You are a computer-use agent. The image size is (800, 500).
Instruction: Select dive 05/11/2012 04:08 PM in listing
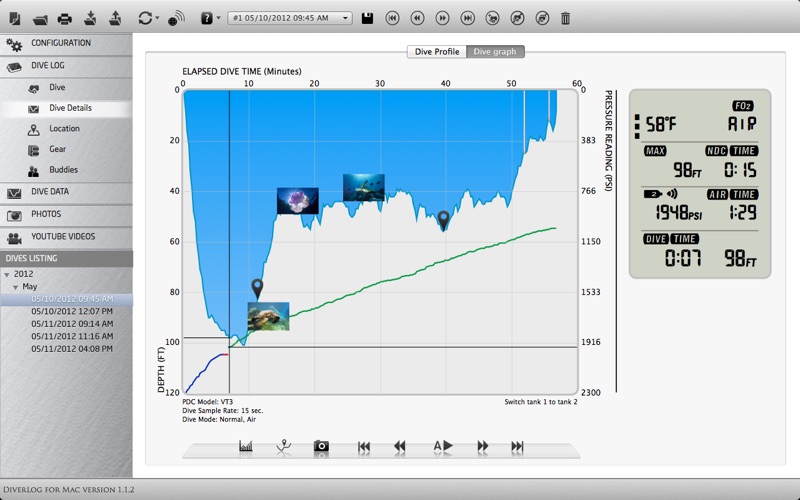point(72,349)
